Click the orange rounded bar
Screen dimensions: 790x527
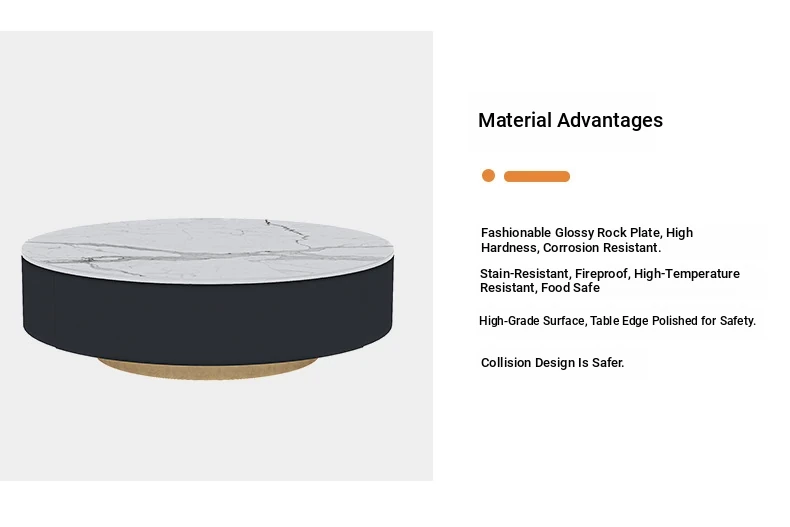pos(537,177)
